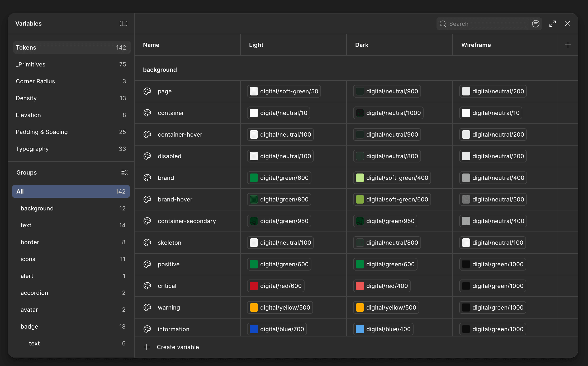The image size is (588, 366).
Task: Select the background group with 12 variables
Action: pos(71,208)
